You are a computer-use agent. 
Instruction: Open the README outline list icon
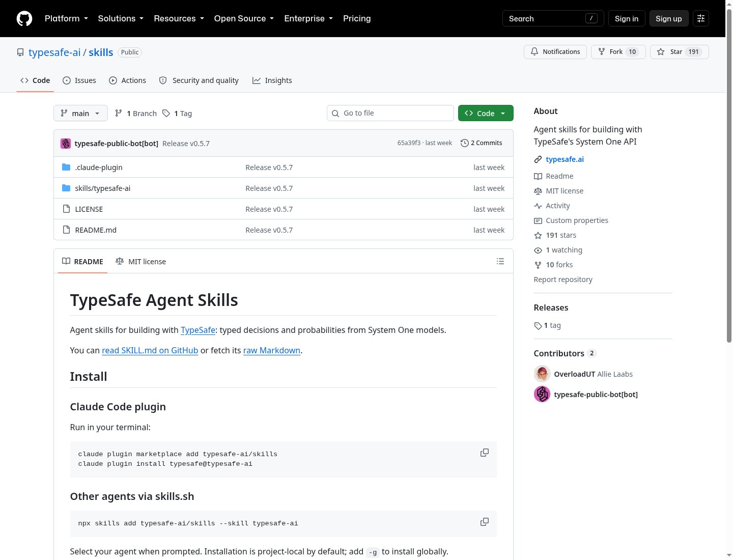click(500, 261)
